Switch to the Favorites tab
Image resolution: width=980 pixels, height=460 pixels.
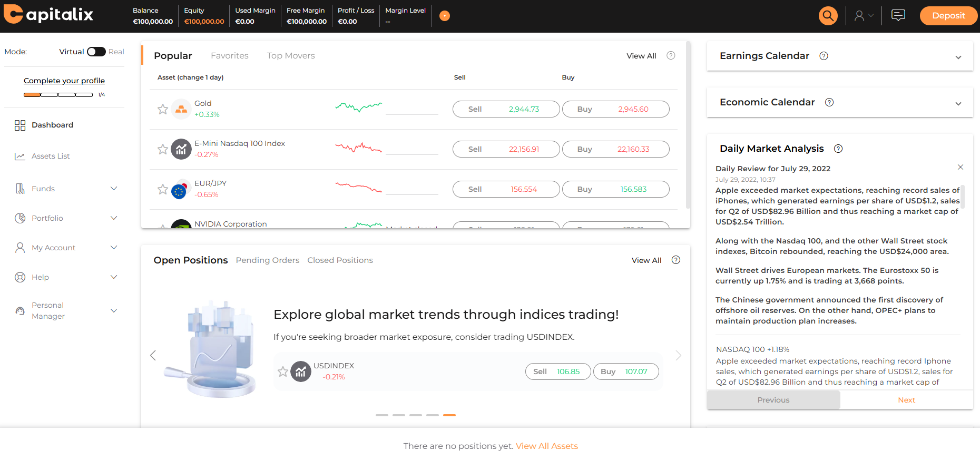[x=230, y=56]
